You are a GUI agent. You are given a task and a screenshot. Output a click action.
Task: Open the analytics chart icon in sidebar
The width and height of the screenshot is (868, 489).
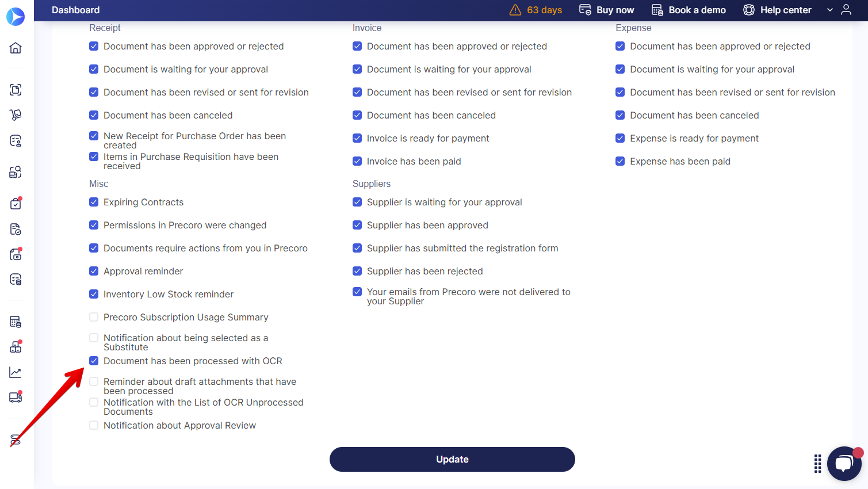point(16,373)
